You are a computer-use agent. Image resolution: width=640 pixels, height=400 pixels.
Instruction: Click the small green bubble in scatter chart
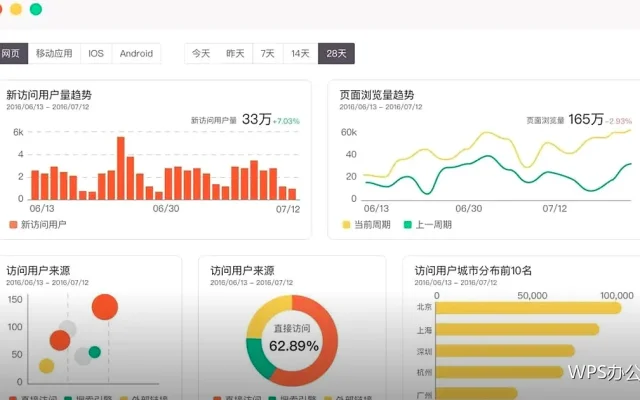click(x=95, y=352)
